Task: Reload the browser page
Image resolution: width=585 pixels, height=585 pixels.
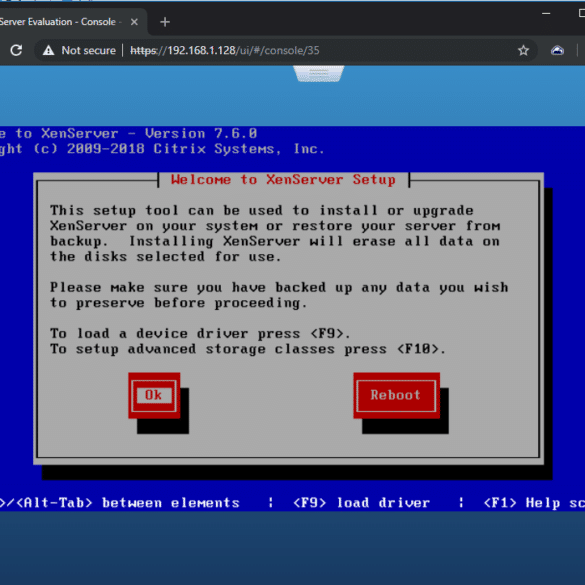Action: click(16, 50)
